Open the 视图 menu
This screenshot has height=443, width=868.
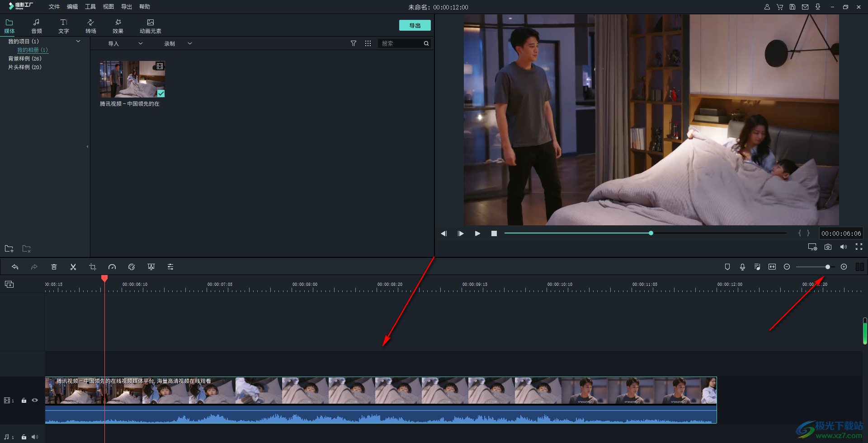(x=108, y=7)
